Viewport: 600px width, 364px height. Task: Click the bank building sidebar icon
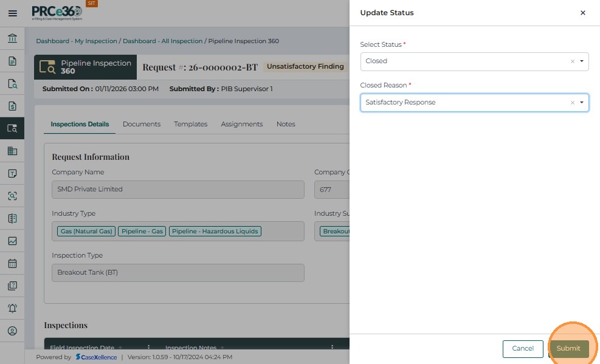[12, 39]
